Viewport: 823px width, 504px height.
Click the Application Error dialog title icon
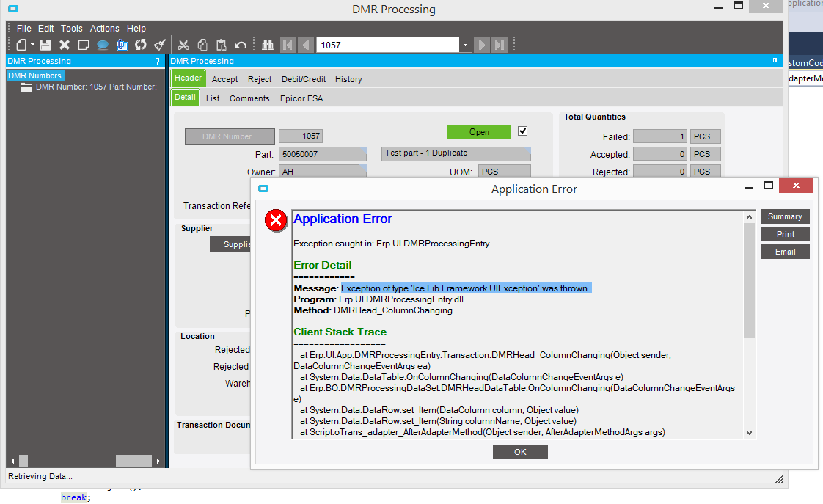[263, 189]
